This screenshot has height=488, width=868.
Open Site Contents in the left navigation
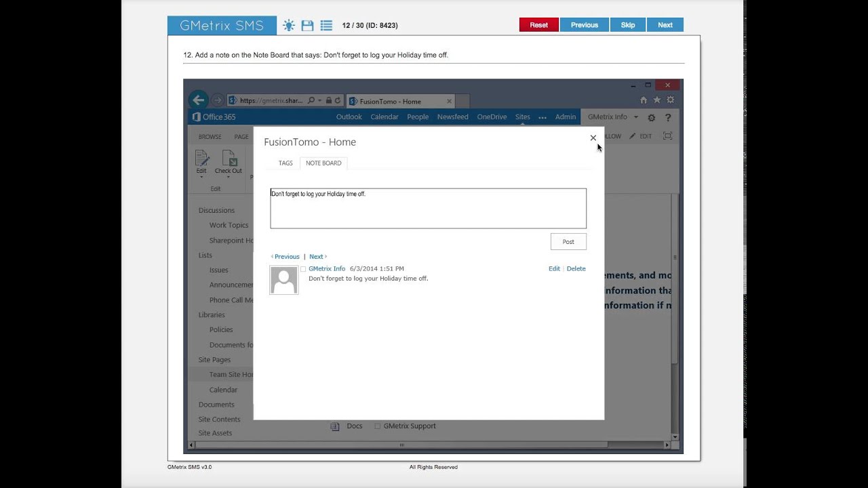point(219,420)
